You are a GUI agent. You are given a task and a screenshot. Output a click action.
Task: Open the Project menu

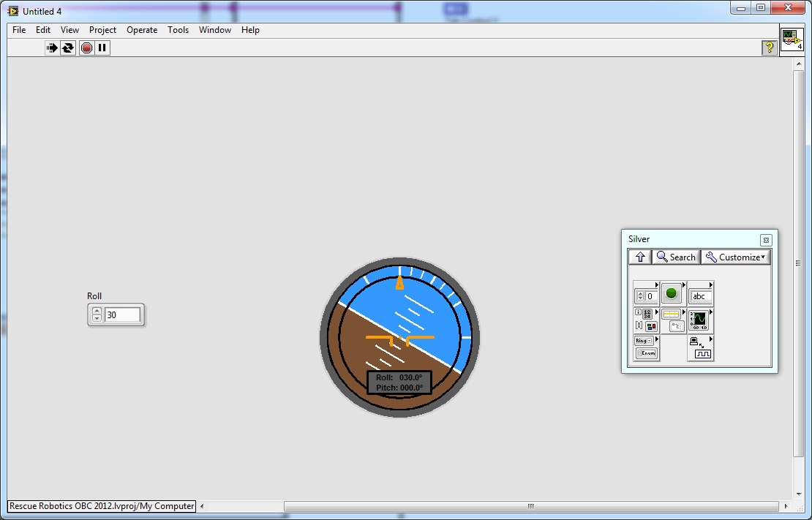[x=102, y=30]
